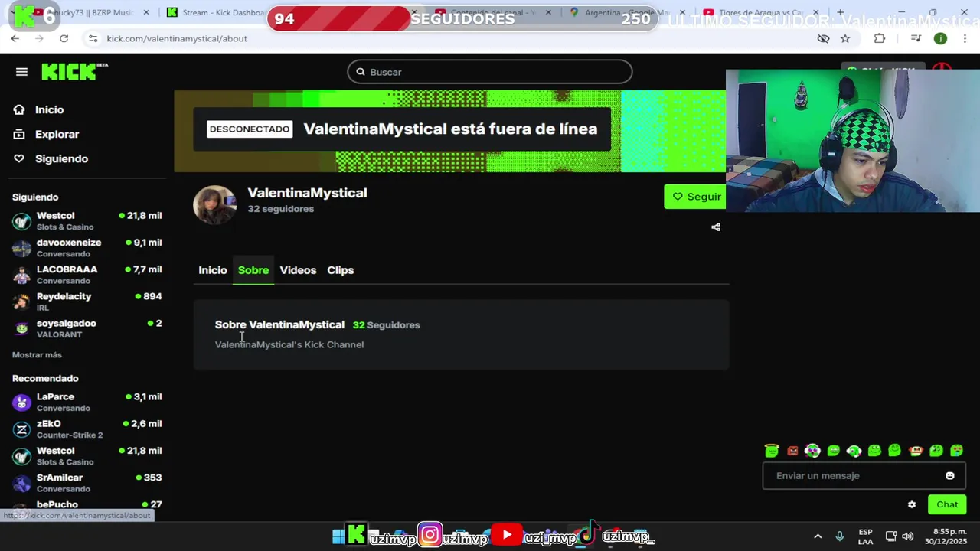
Task: Switch to channel Inicio tab
Action: pos(213,270)
